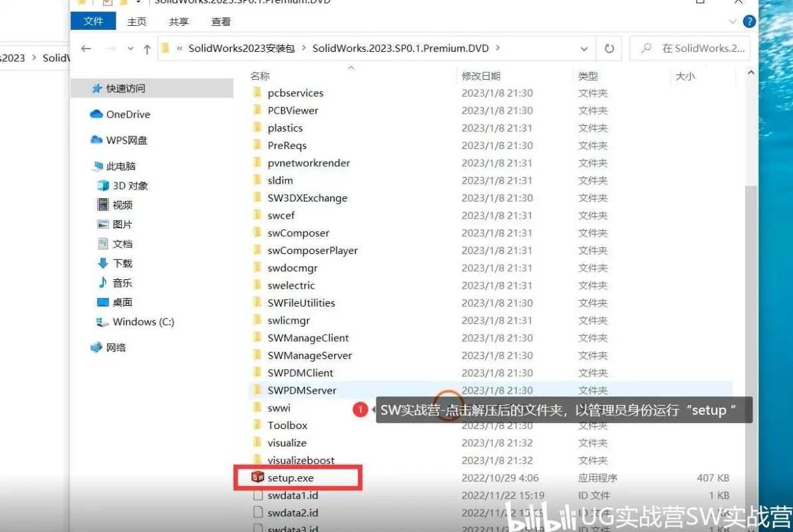Sort files by 名称 column

(260, 76)
